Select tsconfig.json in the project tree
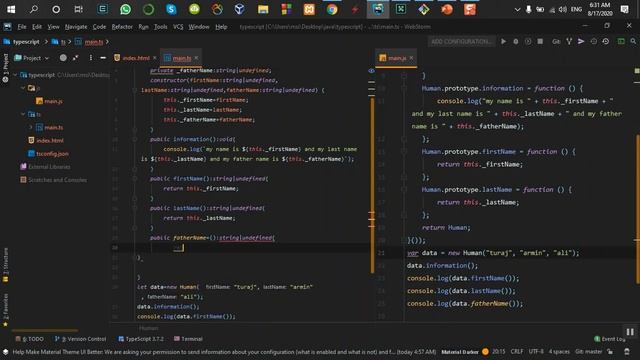The height and width of the screenshot is (360, 640). [x=48, y=153]
